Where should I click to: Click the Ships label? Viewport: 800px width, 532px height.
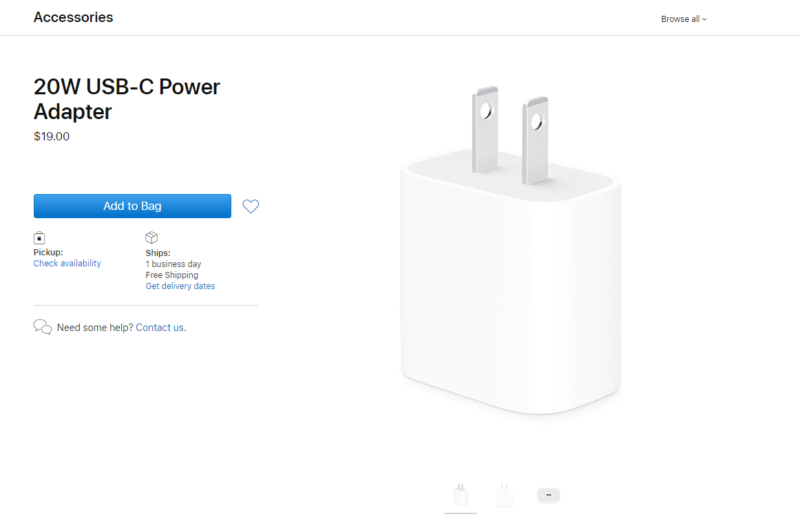158,253
